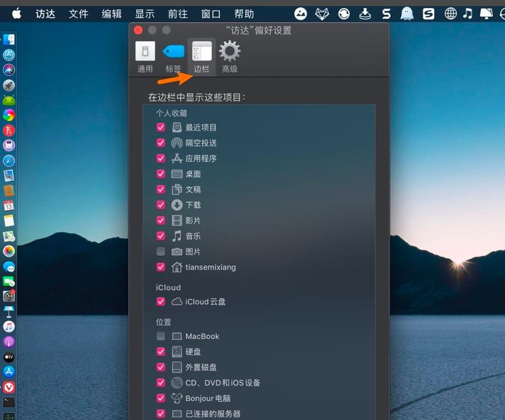Toggle the 音乐 checkbox
Image resolution: width=505 pixels, height=420 pixels.
(x=161, y=236)
